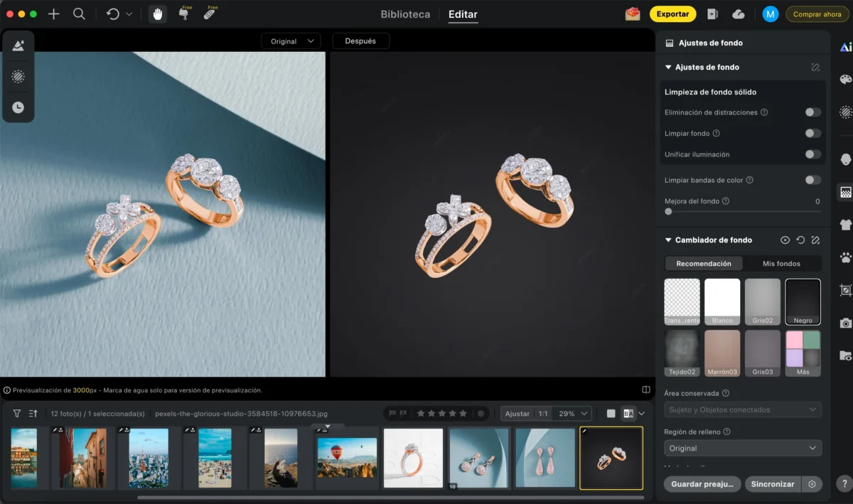Click the plus add-photo icon in top bar

point(54,14)
